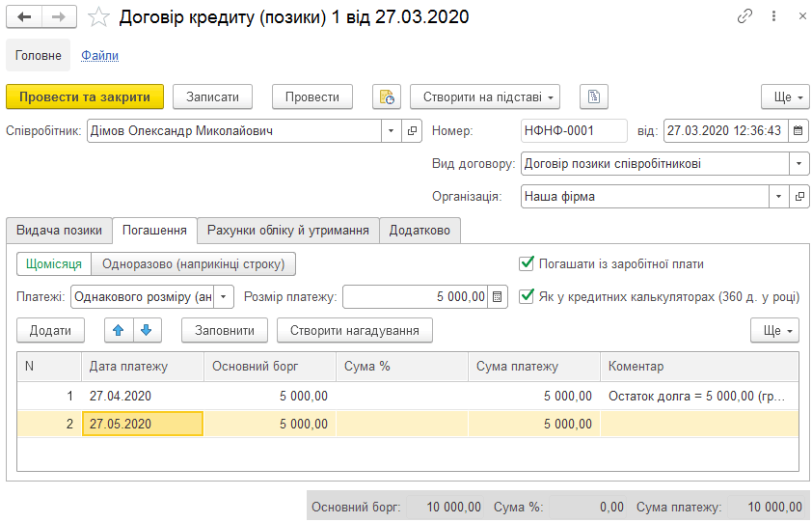
Task: Click the Сума платежу column header
Action: 534,367
